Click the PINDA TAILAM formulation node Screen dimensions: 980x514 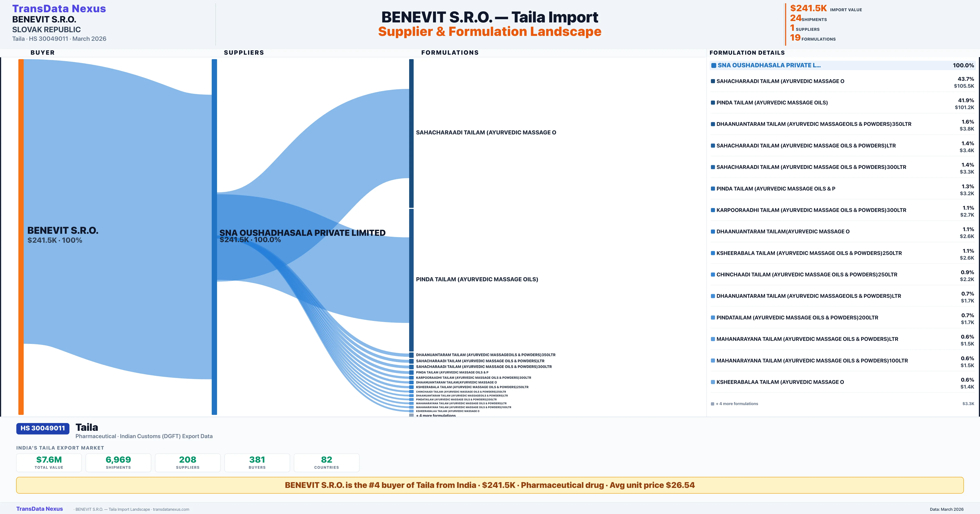coord(411,280)
